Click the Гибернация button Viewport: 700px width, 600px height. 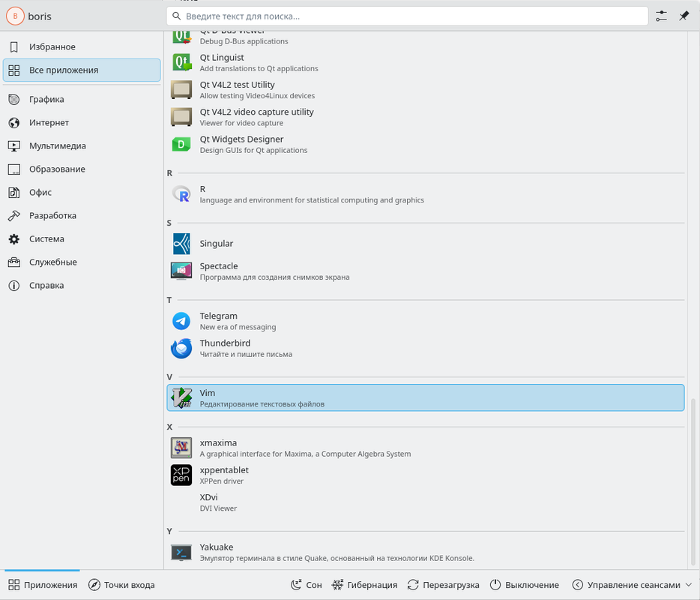pyautogui.click(x=365, y=585)
